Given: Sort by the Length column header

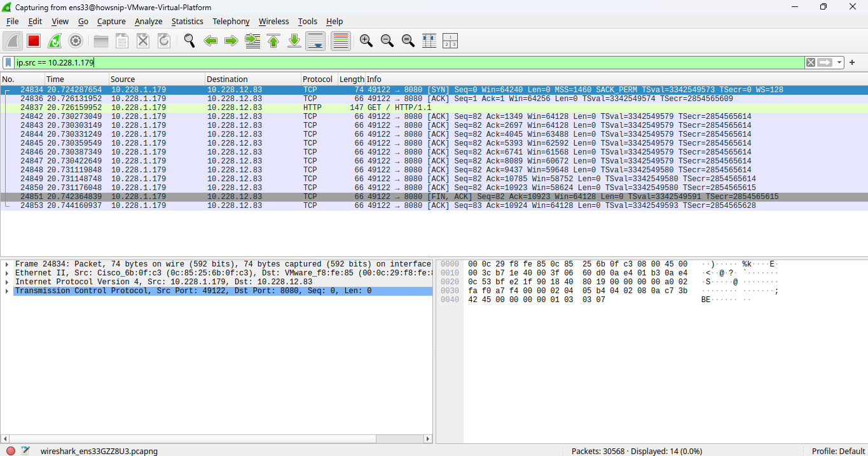Looking at the screenshot, I should [x=351, y=79].
